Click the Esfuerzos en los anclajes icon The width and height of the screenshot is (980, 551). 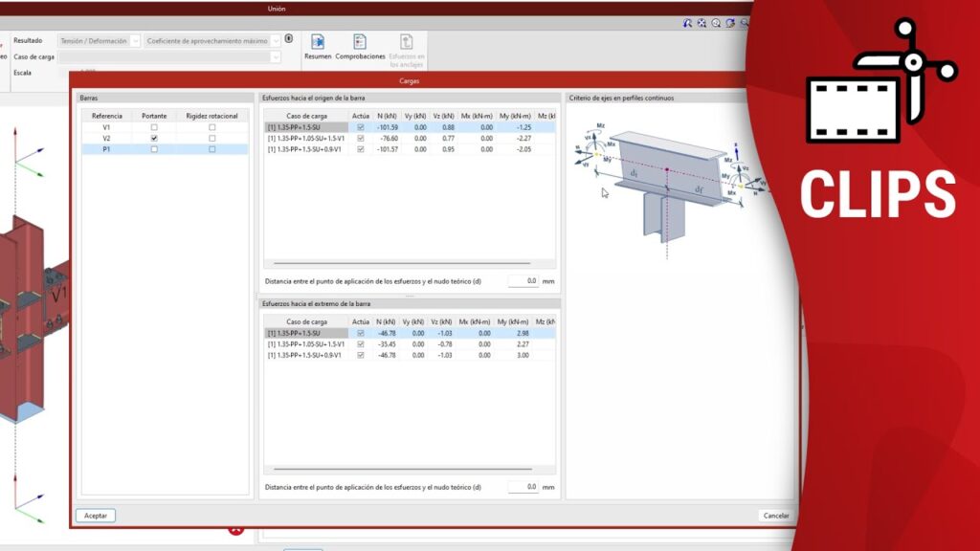407,42
